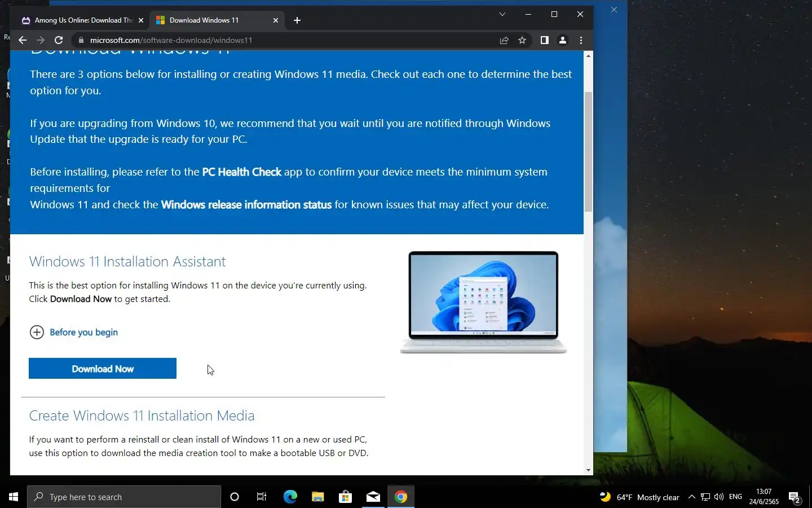Open Windows release information status link

pos(246,204)
